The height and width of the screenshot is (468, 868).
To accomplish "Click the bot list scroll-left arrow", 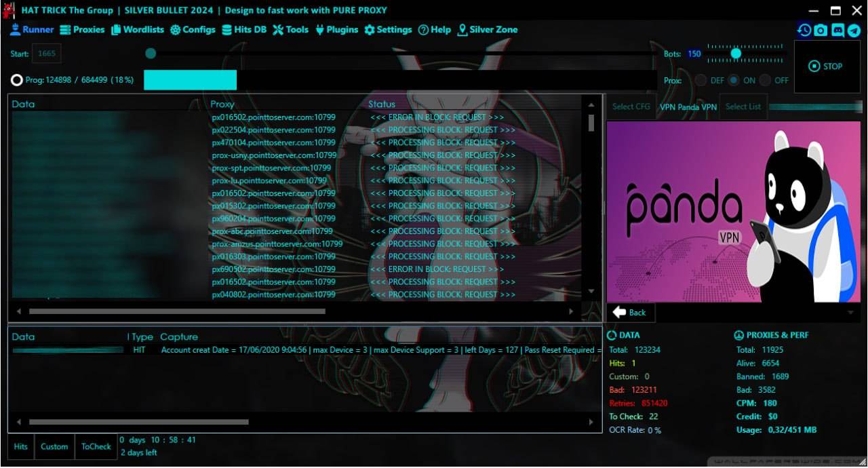I will click(18, 311).
